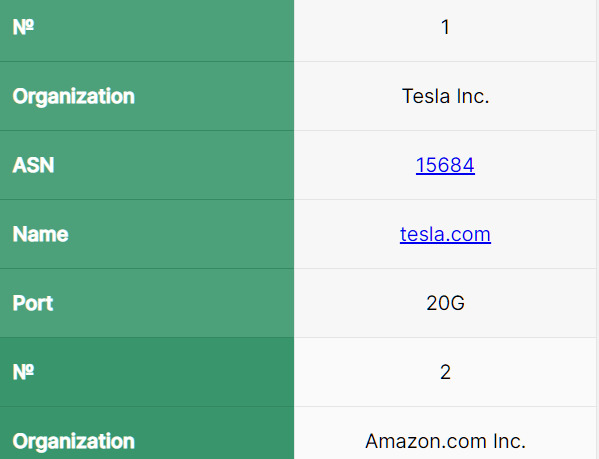The height and width of the screenshot is (459, 599).
Task: Click blank space right of Port label
Action: pos(174,303)
